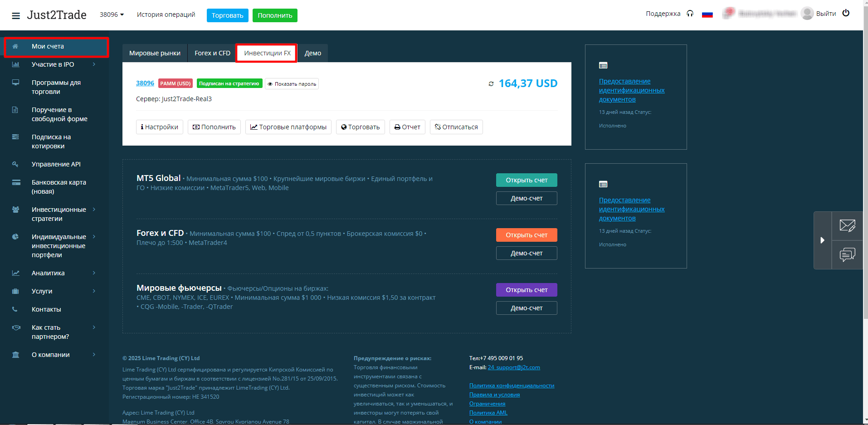Click the user avatar icon
The height and width of the screenshot is (425, 868).
pyautogui.click(x=807, y=14)
